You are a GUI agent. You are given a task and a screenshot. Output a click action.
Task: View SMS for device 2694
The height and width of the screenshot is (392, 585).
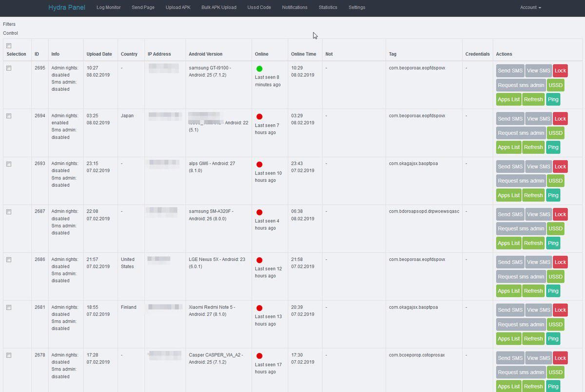coord(539,118)
